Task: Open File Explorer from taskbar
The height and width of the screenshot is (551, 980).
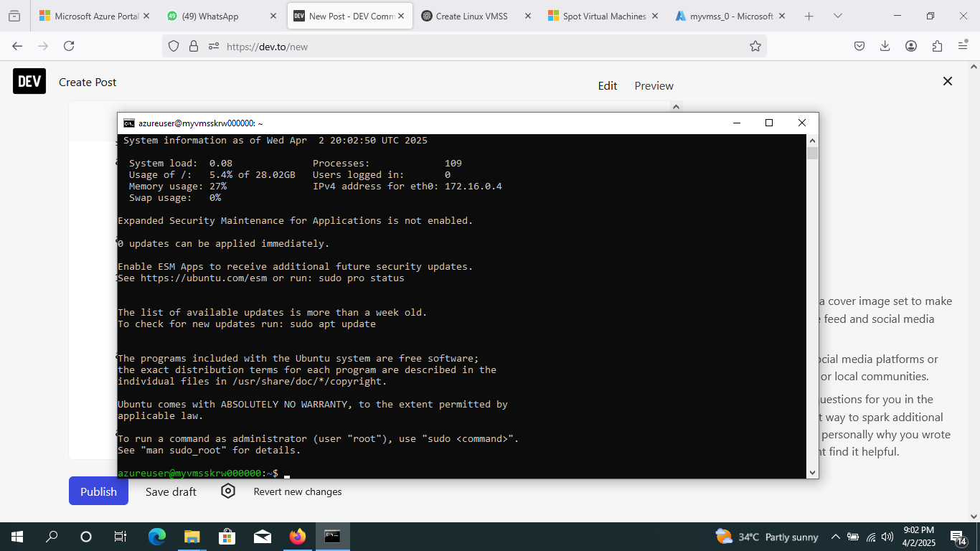Action: (x=192, y=536)
